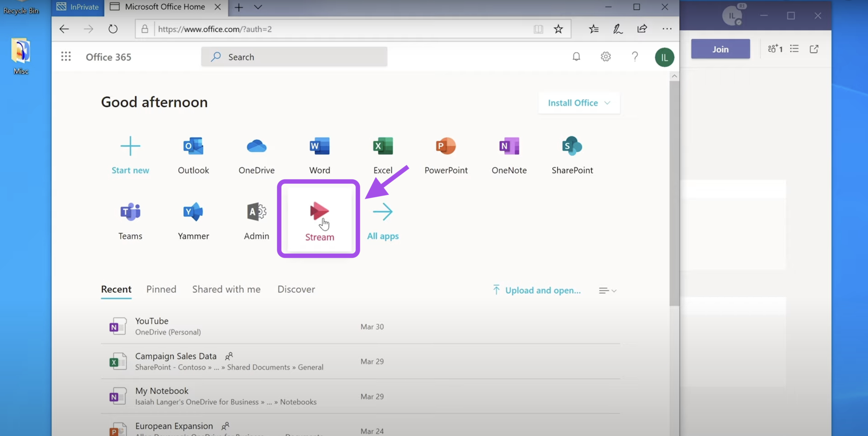Open the list icon in Teams window

coord(794,49)
